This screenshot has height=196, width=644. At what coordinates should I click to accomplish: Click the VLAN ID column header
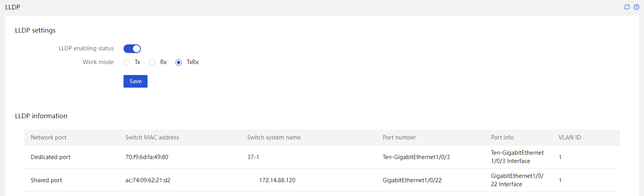coord(570,137)
